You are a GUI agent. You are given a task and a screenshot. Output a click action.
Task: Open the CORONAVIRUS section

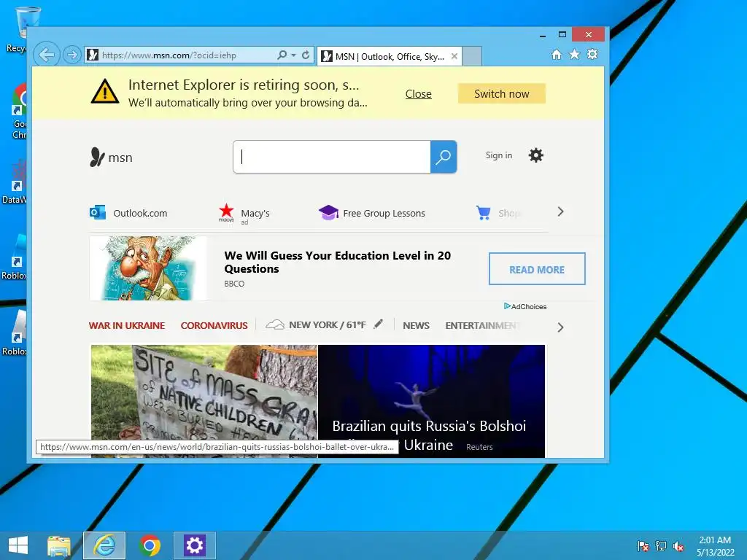pos(214,326)
